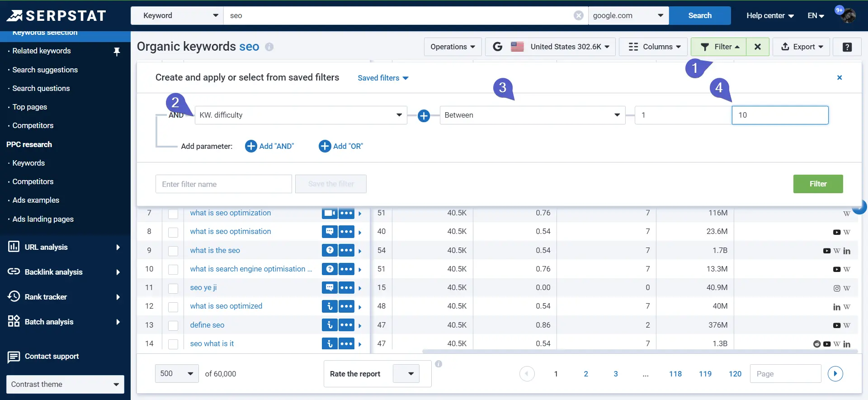Clear the seo search query
Viewport: 868px width, 400px height.
point(578,15)
